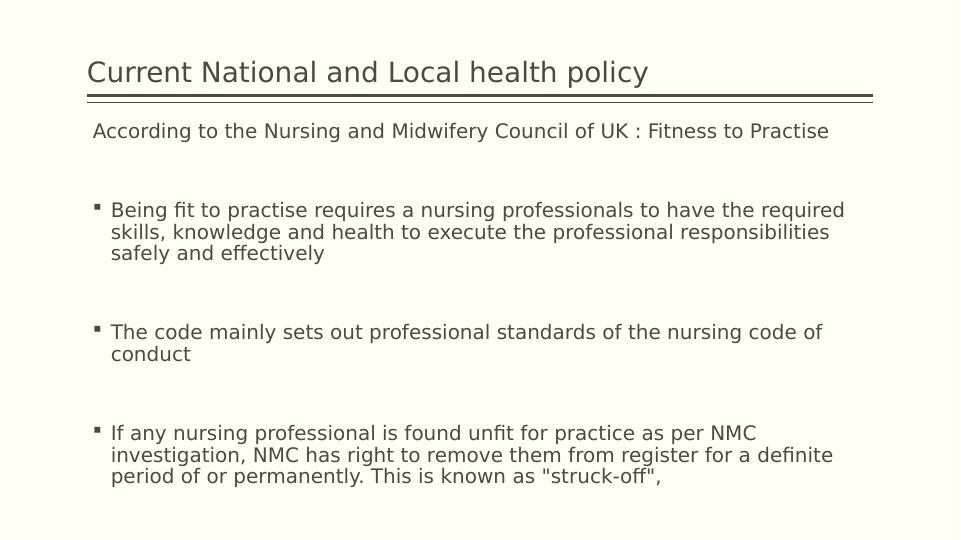961x540 pixels.
Task: Select the subtitle starting 'According to the Nursing'
Action: click(x=460, y=132)
